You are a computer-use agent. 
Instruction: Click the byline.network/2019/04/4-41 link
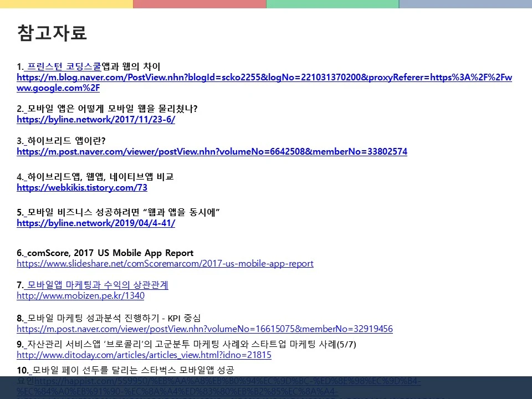tap(96, 223)
